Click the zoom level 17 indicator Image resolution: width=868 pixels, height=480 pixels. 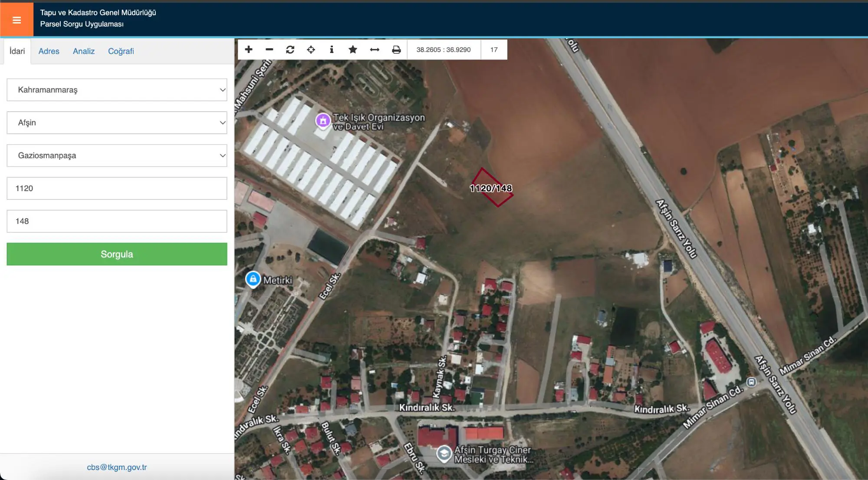coord(494,50)
